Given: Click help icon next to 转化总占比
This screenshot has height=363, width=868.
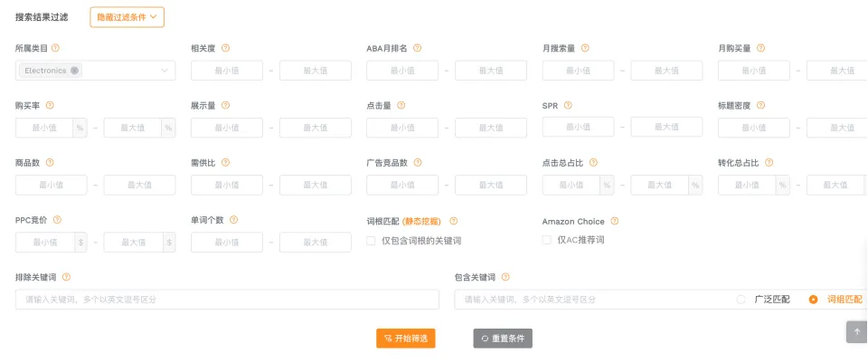Looking at the screenshot, I should pos(769,162).
